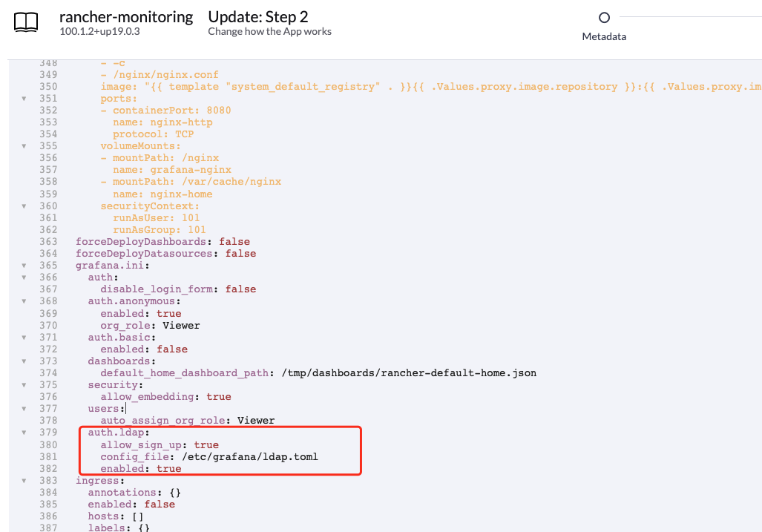Select the Metadata step circle
The image size is (762, 532).
[x=604, y=18]
